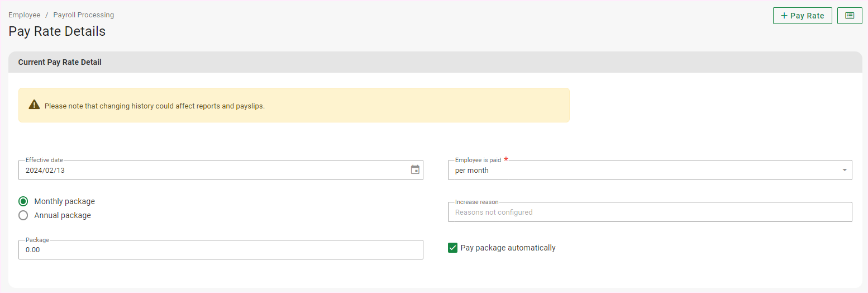Click the warning triangle icon
Screen dimensions: 868x293
34,105
